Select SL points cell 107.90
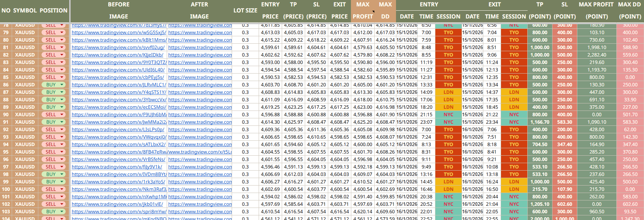Viewport: 644px width, 220px height. click(x=565, y=189)
